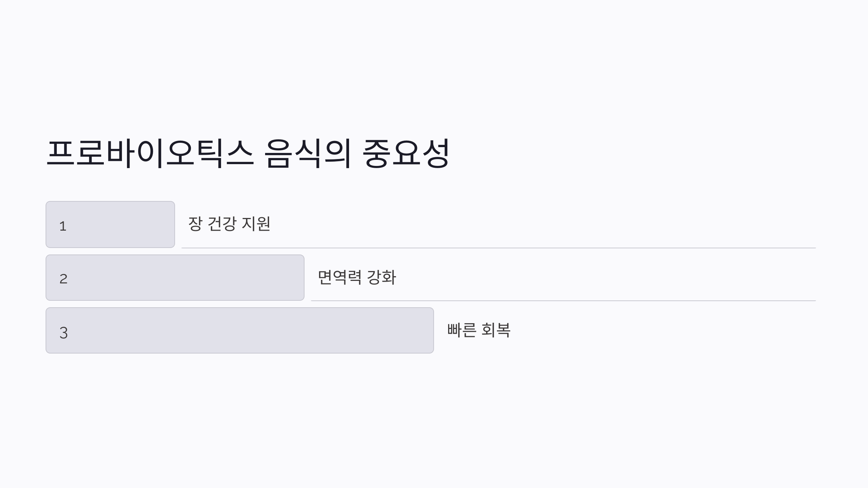Select the divider line under "면역력 강화"
This screenshot has width=868, height=488.
(x=563, y=301)
